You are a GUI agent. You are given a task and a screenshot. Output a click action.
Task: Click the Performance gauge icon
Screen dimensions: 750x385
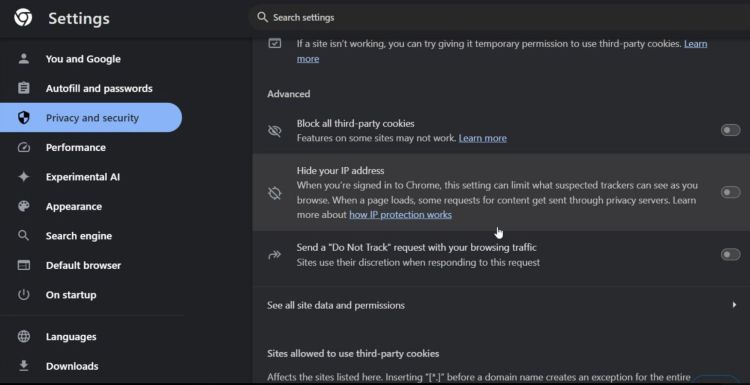pyautogui.click(x=23, y=147)
